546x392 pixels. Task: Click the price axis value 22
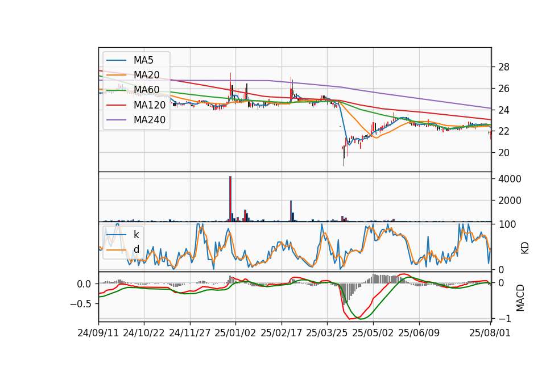(x=503, y=131)
